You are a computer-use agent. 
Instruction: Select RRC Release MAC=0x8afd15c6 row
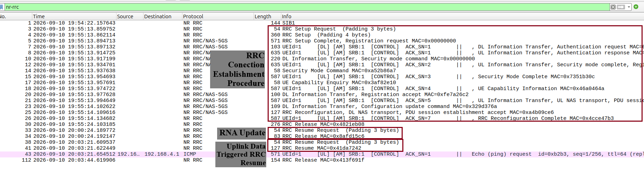click(x=322, y=136)
